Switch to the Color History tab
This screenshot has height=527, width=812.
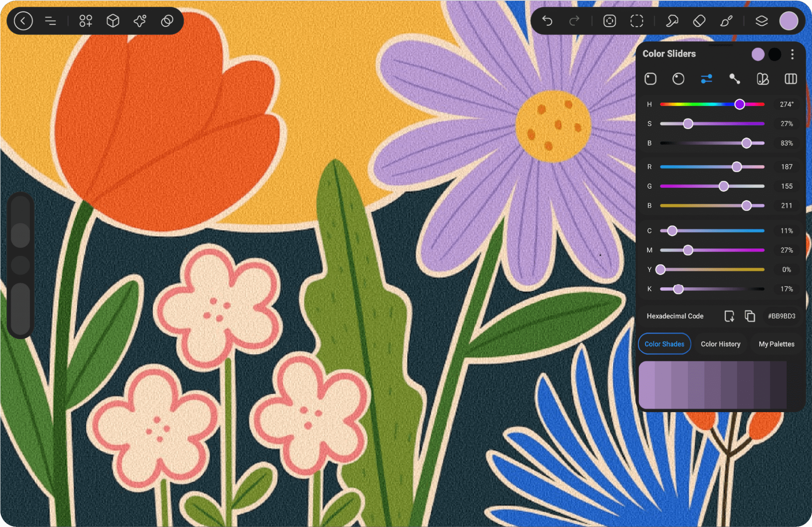coord(721,344)
